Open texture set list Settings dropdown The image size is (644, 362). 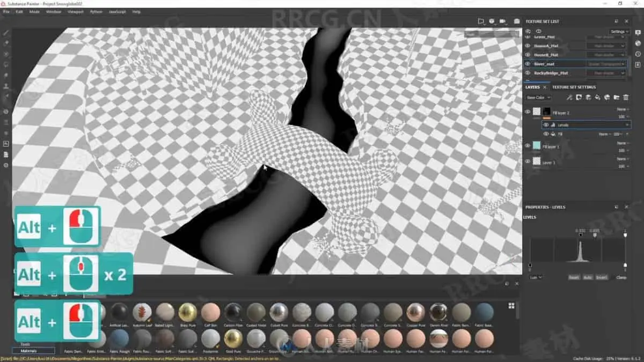[x=619, y=32]
